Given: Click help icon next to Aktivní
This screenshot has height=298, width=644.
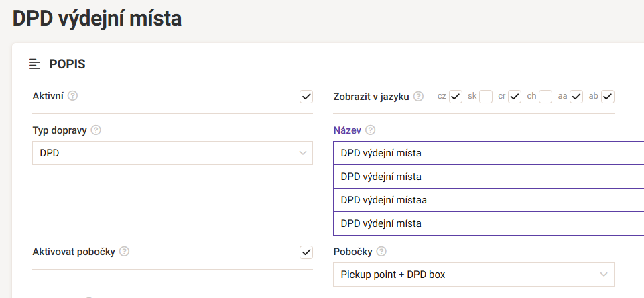Looking at the screenshot, I should click(73, 96).
